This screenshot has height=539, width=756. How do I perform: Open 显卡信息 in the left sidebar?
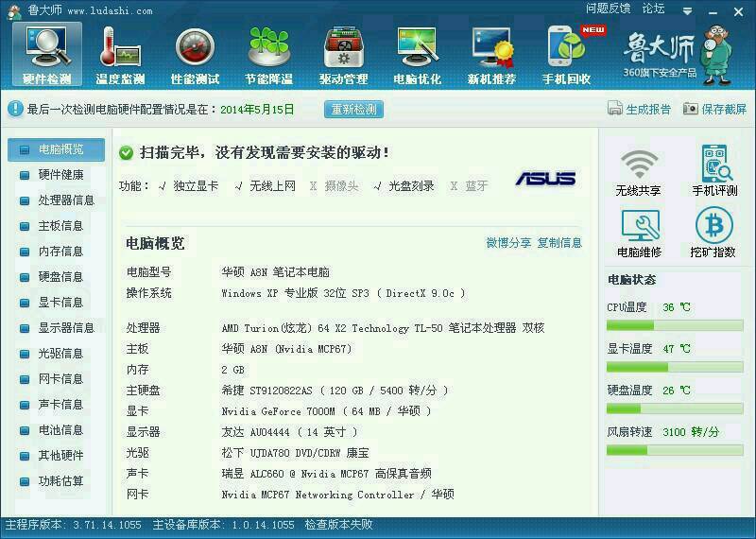point(60,303)
